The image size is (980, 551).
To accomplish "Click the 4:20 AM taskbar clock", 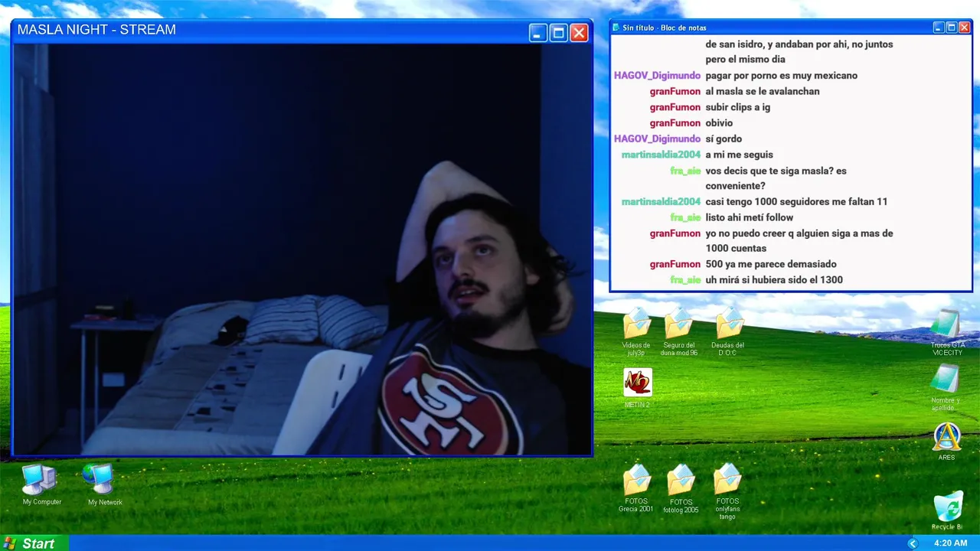I will click(950, 543).
